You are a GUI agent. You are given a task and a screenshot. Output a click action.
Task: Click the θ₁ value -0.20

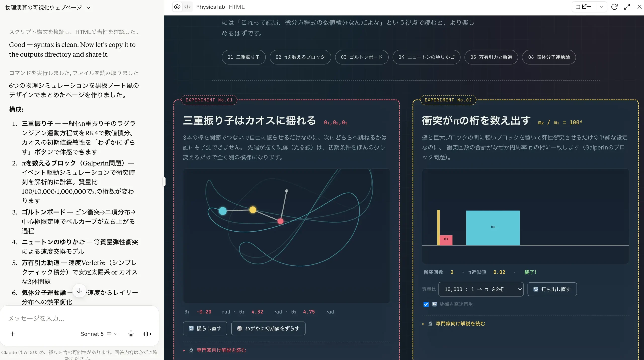point(204,312)
